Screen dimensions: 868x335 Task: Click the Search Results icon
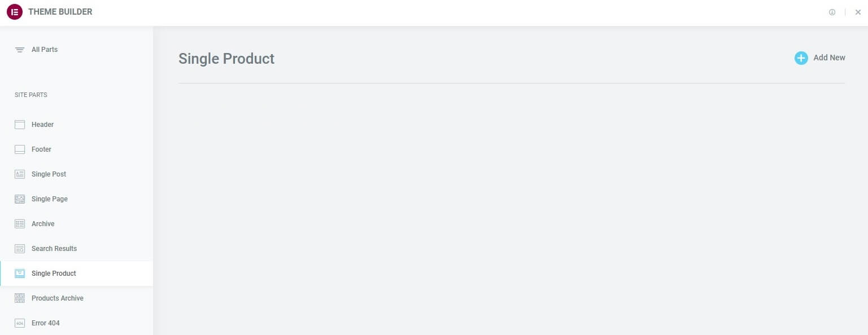[20, 249]
